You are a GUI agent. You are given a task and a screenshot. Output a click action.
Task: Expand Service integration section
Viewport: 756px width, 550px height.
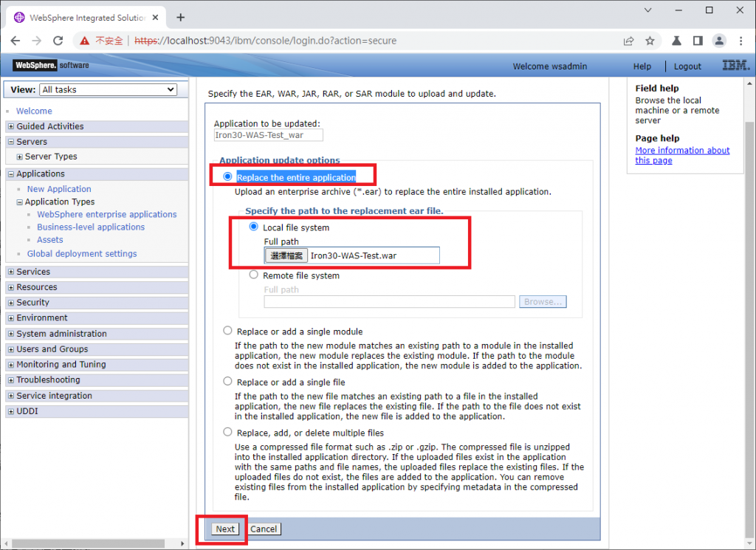pos(11,396)
